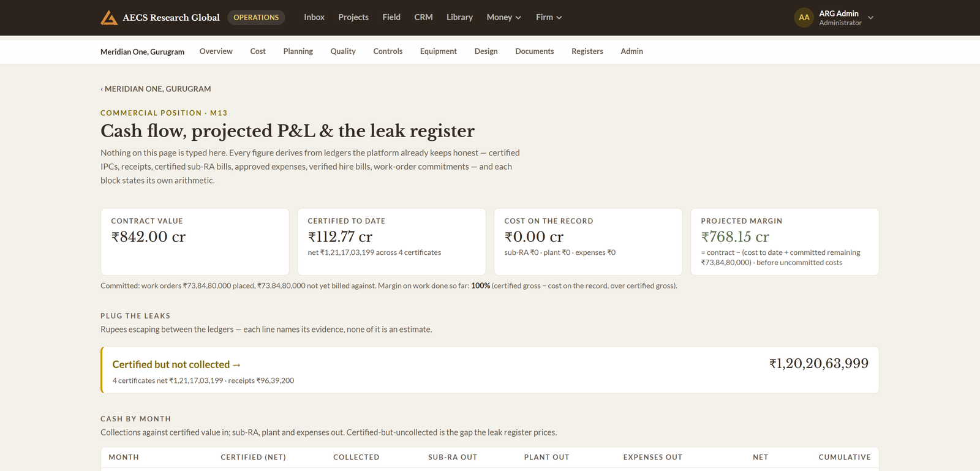980x471 pixels.
Task: Click the COLLECTED column header
Action: (x=356, y=458)
